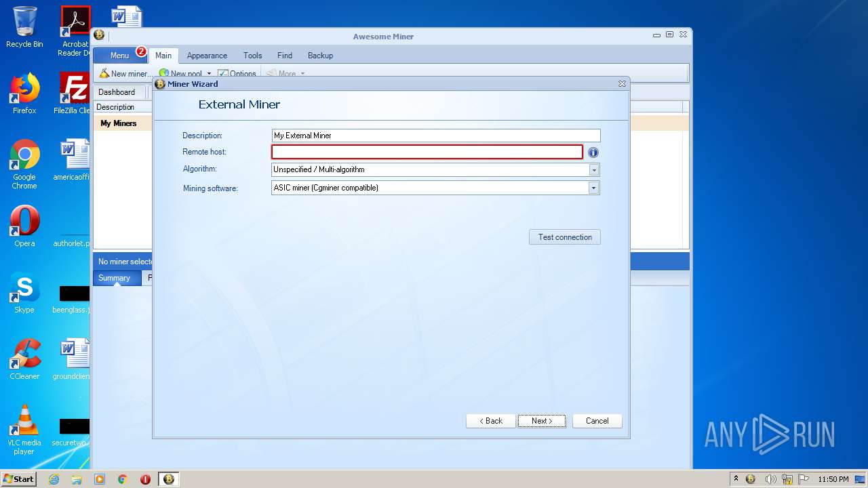Expand the New pool dropdown arrow
This screenshot has width=868, height=488.
tap(209, 73)
